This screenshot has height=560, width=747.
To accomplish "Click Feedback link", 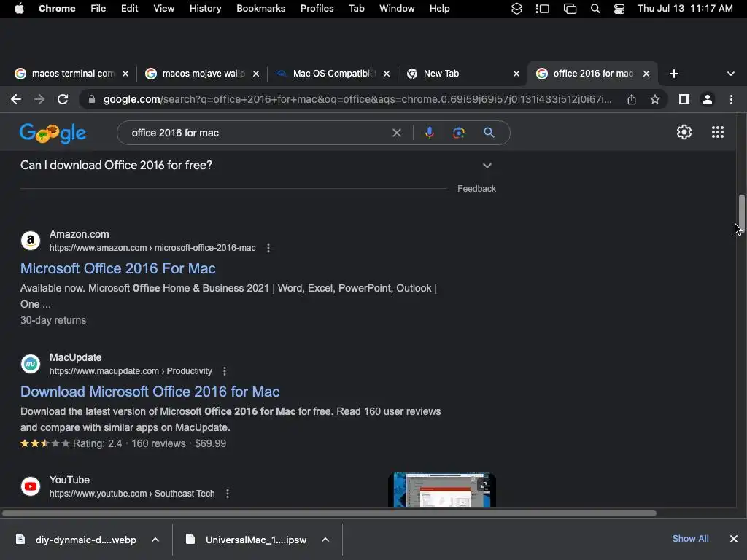I will [x=476, y=189].
